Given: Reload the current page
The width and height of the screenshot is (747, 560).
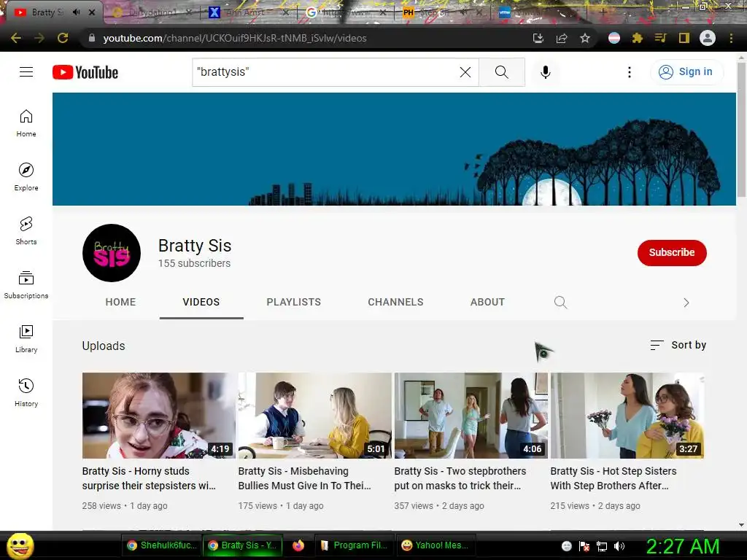Looking at the screenshot, I should 63,38.
